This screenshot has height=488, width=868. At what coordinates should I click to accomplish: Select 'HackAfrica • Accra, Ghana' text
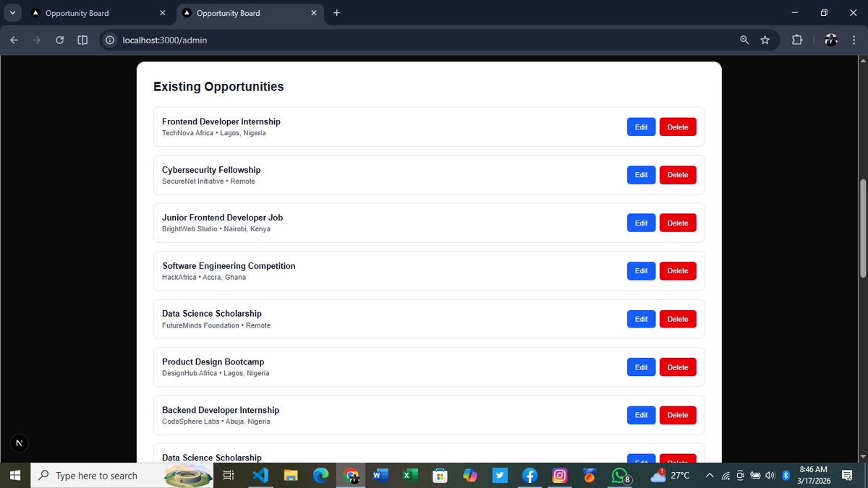[204, 277]
